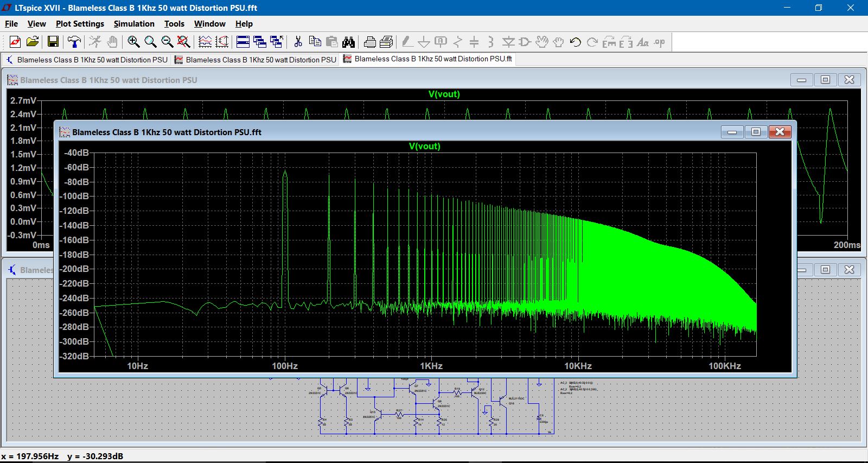The width and height of the screenshot is (868, 463).
Task: Click the 100Hz label on FFT frequency axis
Action: (285, 366)
